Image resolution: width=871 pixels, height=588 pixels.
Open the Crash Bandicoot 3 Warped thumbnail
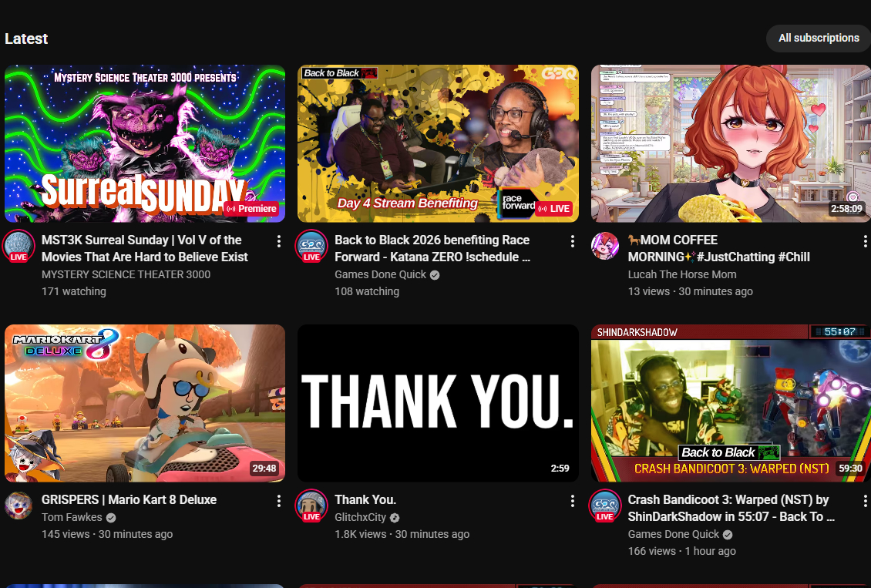click(731, 403)
